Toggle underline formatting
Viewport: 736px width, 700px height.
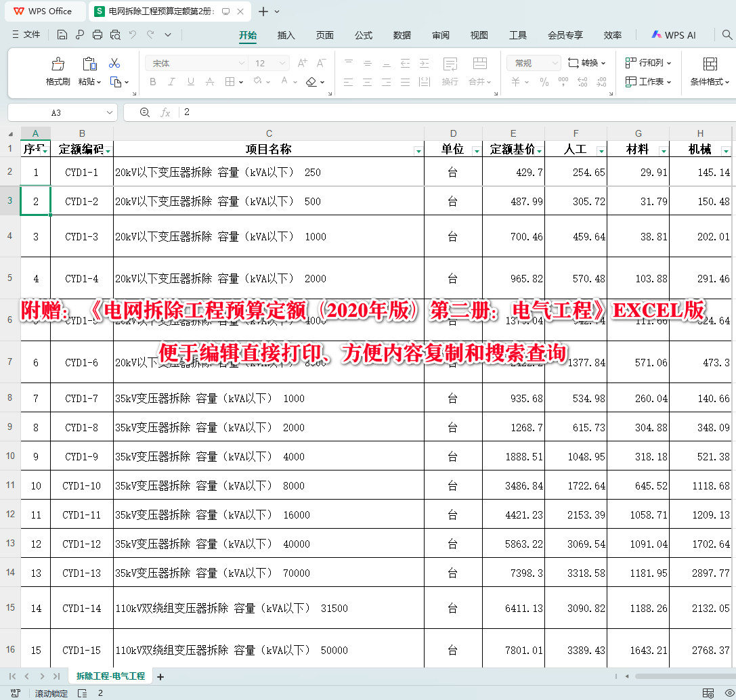[190, 81]
